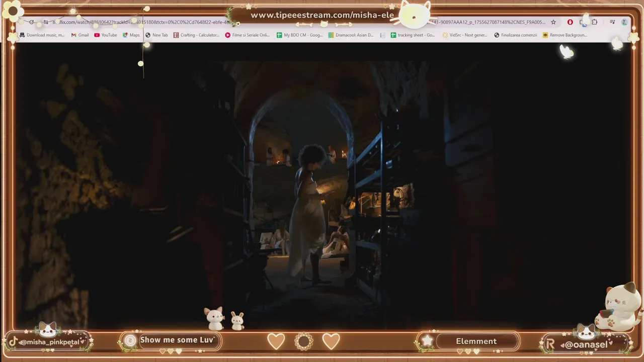Open the red Opera-style extension icon
This screenshot has height=362, width=644.
click(x=570, y=22)
